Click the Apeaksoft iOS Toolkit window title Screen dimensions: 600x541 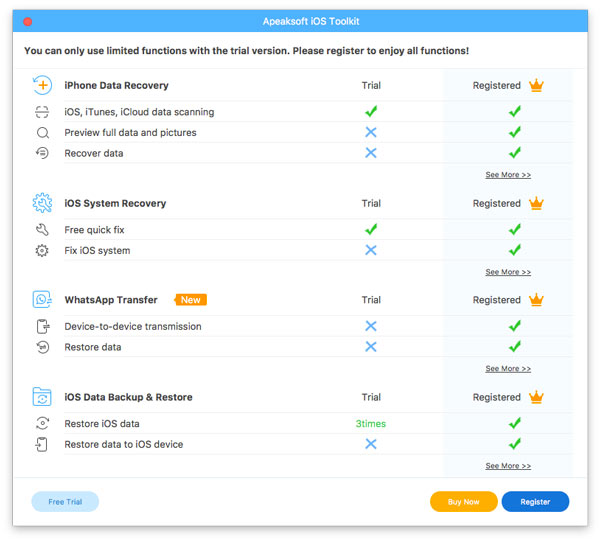[311, 21]
